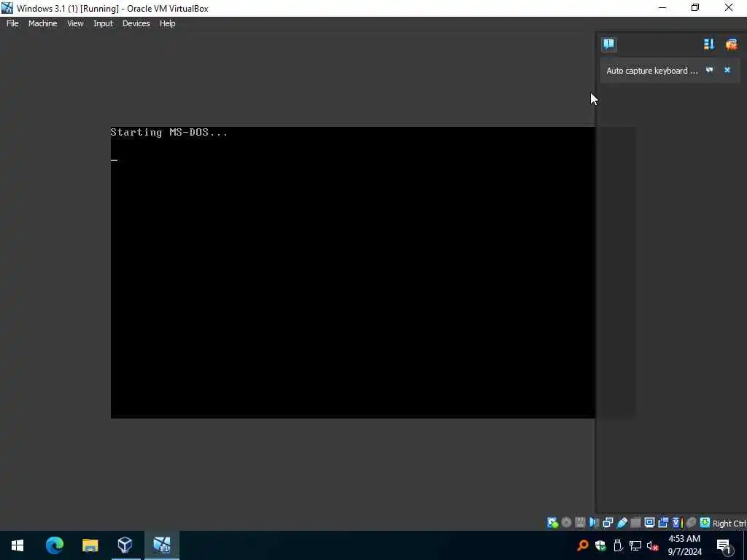Click the muted volume tray icon
747x560 pixels.
(652, 545)
